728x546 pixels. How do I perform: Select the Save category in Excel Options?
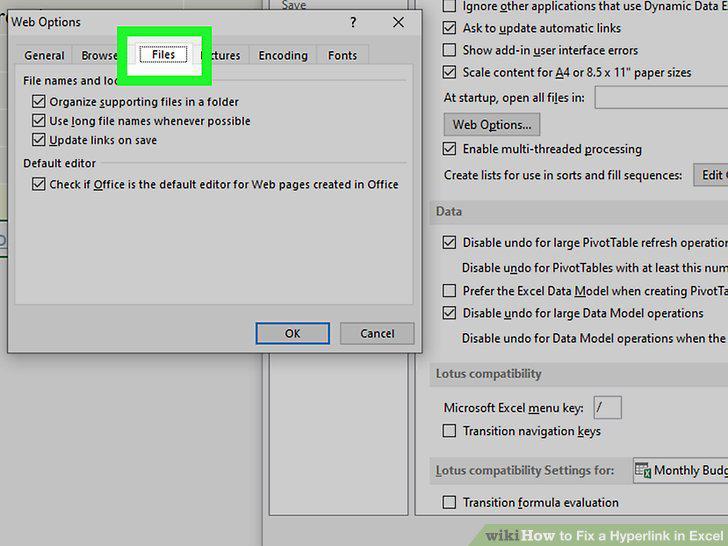pyautogui.click(x=294, y=5)
